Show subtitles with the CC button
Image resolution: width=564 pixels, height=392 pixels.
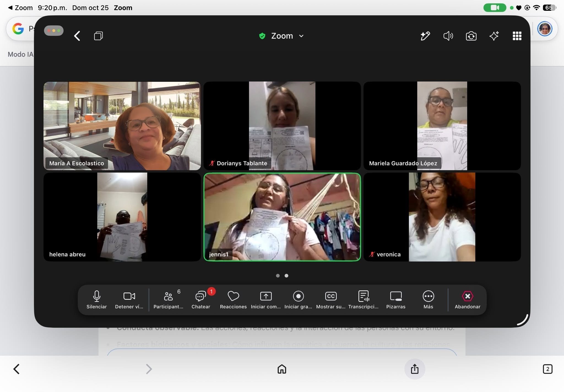pos(331,300)
